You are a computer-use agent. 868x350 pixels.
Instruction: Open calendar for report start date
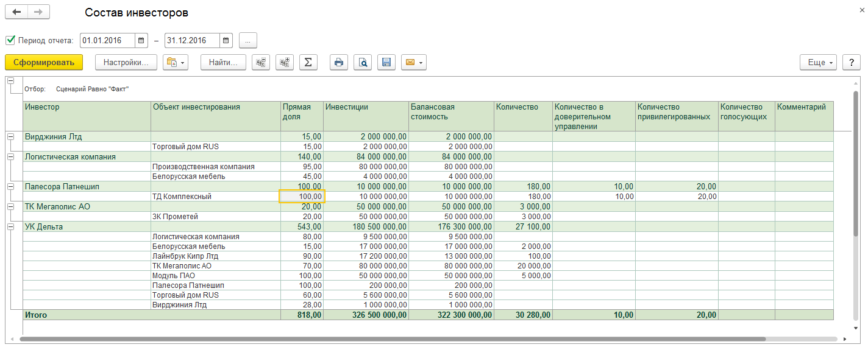tap(141, 41)
